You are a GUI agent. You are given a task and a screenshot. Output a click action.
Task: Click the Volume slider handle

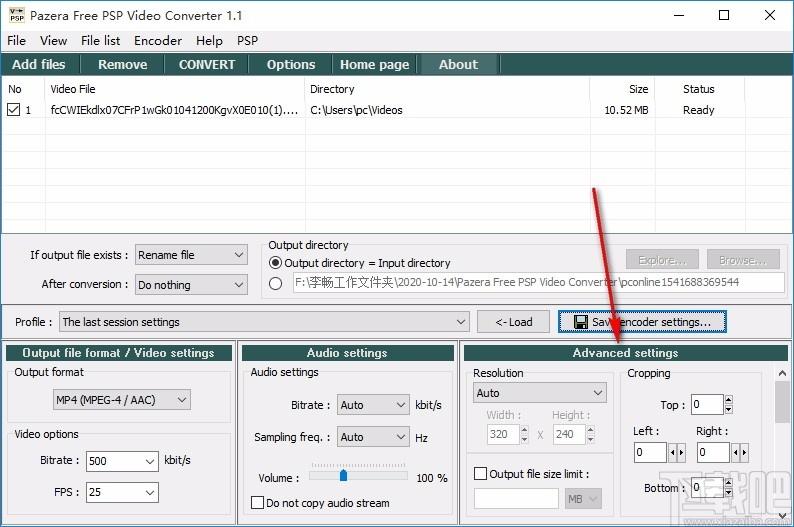343,476
